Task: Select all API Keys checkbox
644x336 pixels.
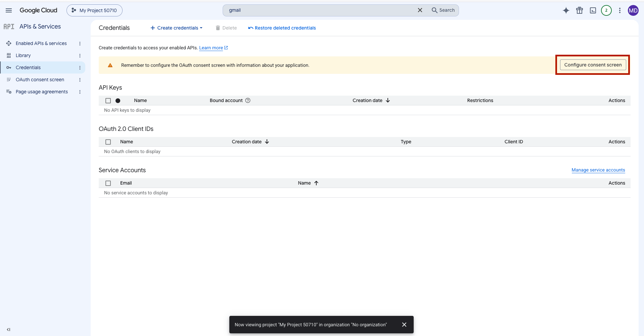Action: (x=108, y=101)
